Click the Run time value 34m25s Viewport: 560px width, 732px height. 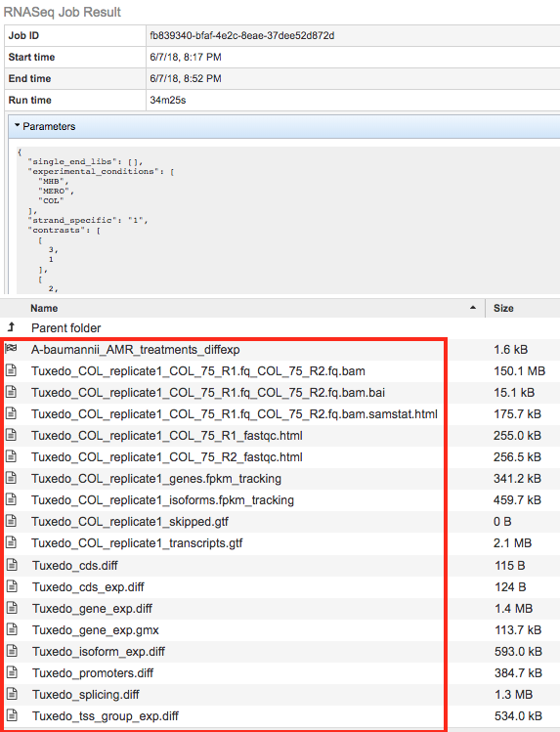pos(168,100)
